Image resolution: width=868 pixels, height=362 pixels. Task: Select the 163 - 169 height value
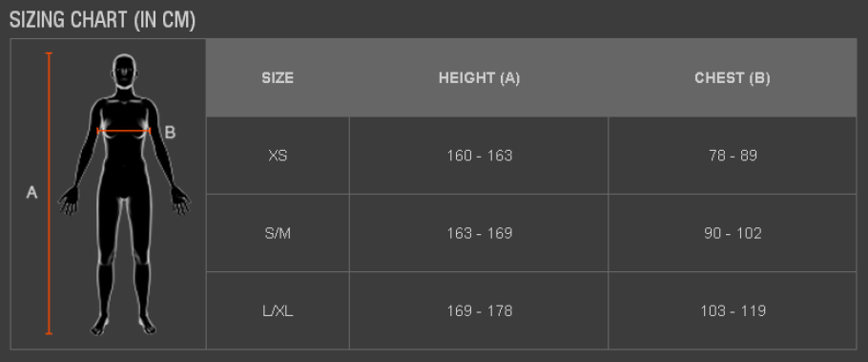pyautogui.click(x=480, y=233)
